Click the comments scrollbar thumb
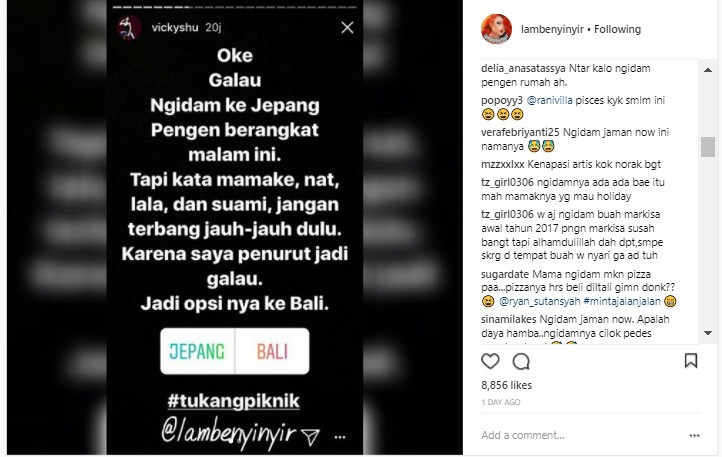Image resolution: width=722 pixels, height=457 pixels. click(x=708, y=147)
